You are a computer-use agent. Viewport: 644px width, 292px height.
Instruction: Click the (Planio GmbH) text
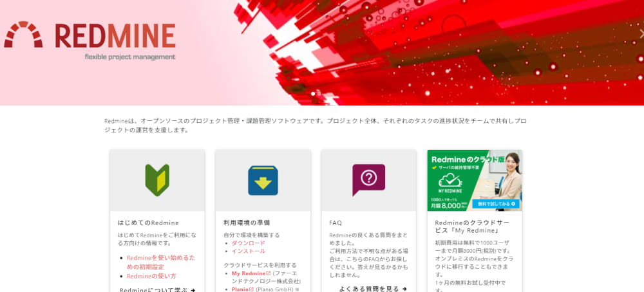pos(274,289)
